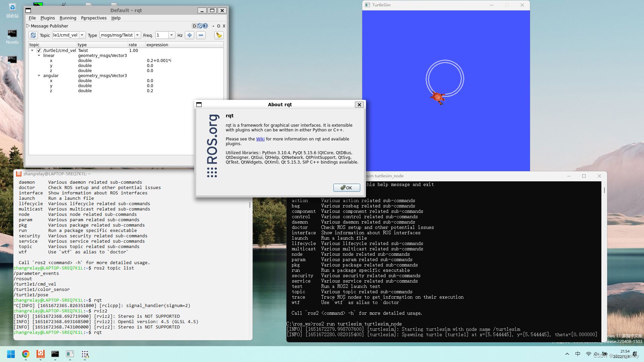Show hidden system tray icons
This screenshot has width=644, height=362.
click(x=567, y=354)
